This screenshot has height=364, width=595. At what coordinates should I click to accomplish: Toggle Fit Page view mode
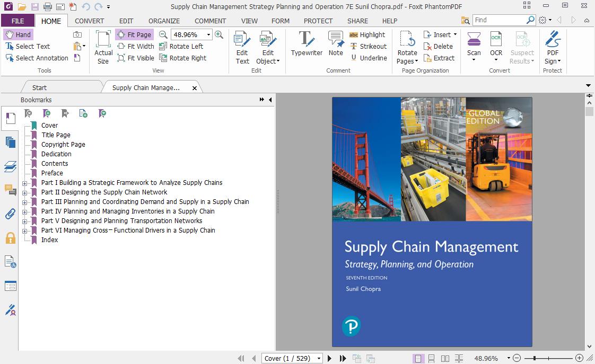135,34
